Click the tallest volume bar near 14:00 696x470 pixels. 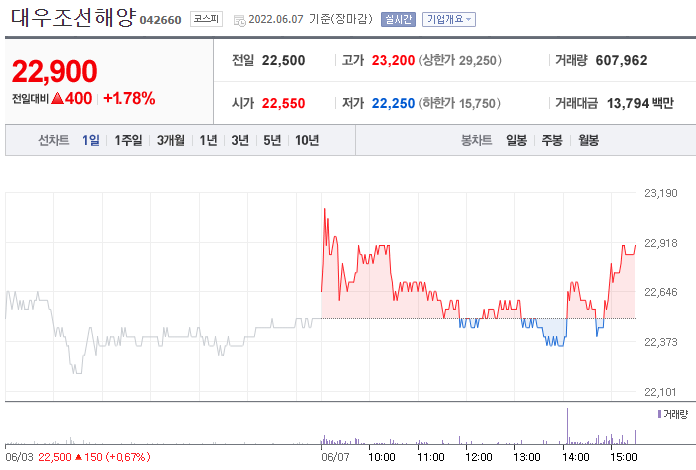(567, 426)
